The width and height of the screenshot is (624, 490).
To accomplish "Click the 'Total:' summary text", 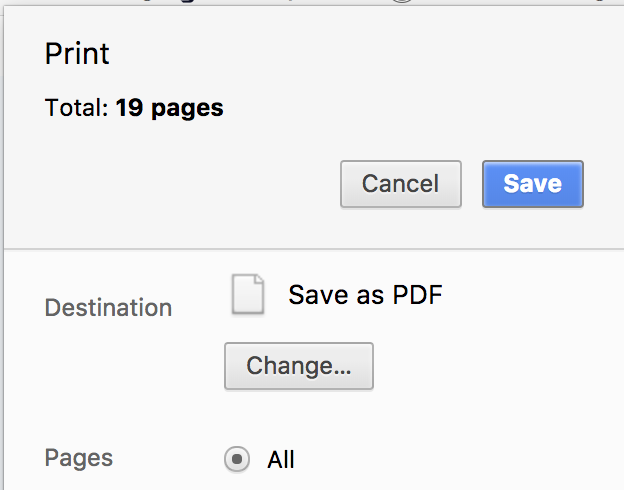I will point(76,107).
